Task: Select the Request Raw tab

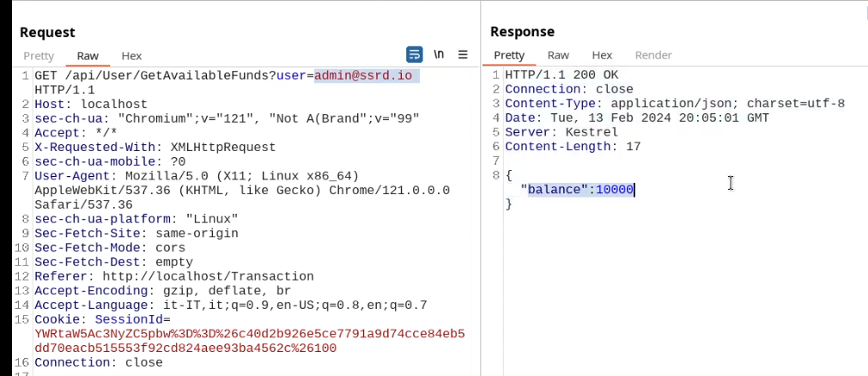Action: [88, 56]
